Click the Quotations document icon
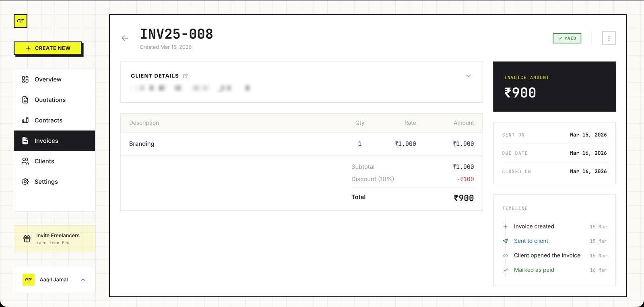Screen dimensions: 644x307 (25, 100)
